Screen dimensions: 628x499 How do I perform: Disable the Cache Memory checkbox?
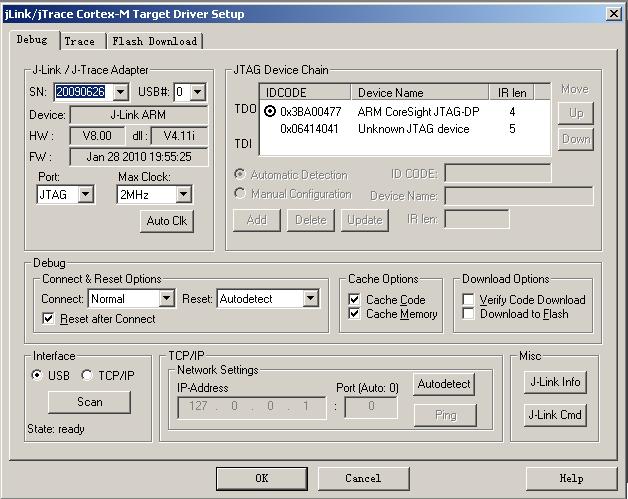[354, 314]
